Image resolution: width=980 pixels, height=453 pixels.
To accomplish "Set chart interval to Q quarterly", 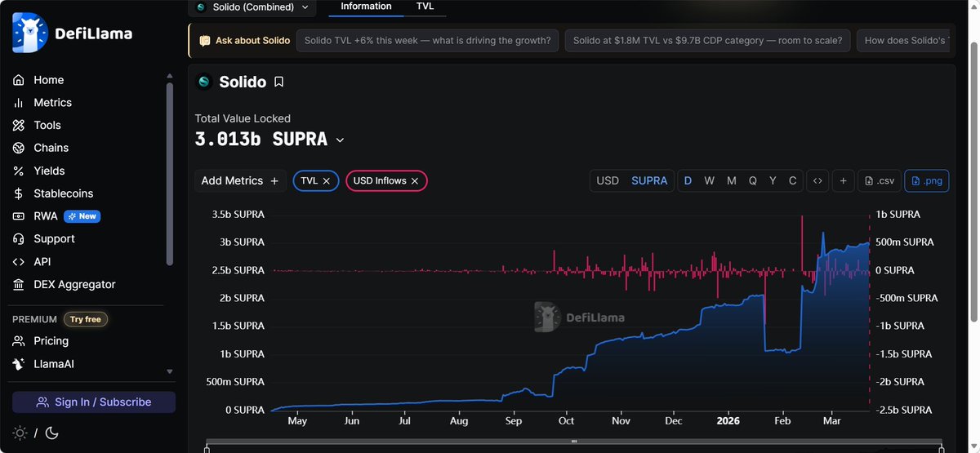I will tap(753, 180).
